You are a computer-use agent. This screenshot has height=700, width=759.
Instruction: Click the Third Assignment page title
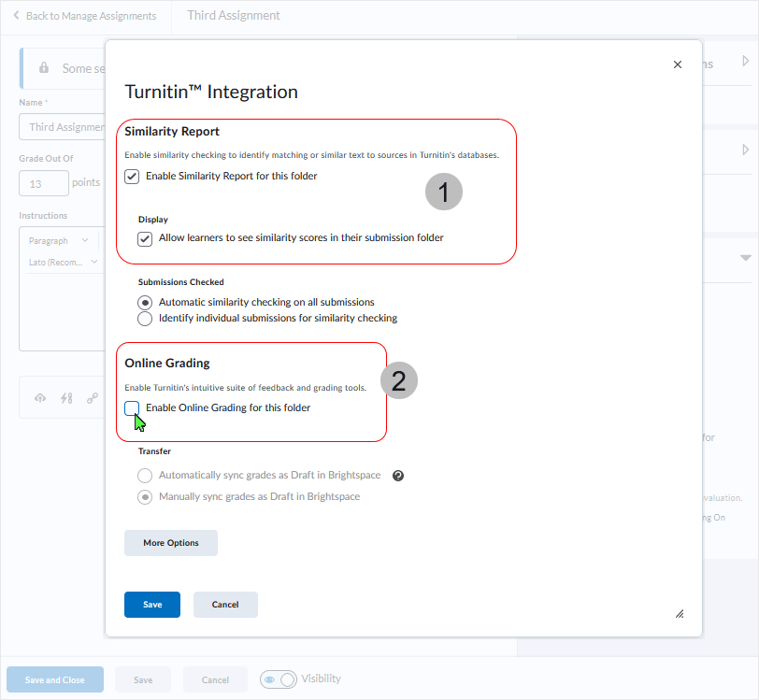point(234,16)
